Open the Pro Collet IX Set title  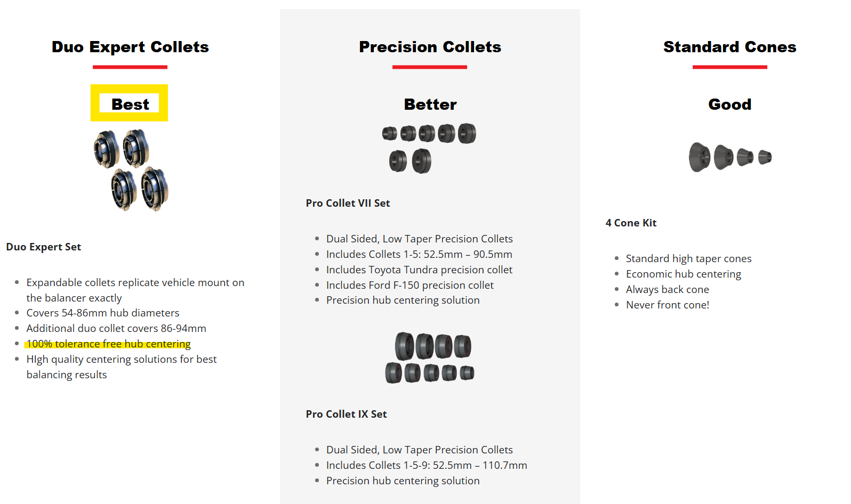click(x=346, y=414)
